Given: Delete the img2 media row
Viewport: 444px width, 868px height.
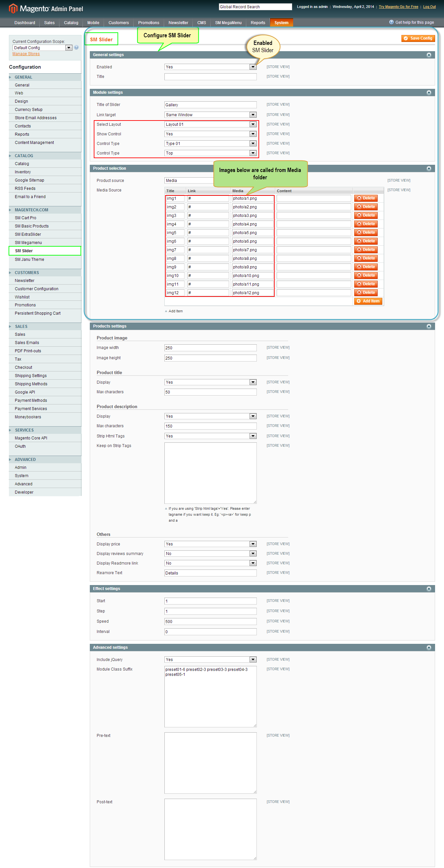Looking at the screenshot, I should (x=365, y=207).
